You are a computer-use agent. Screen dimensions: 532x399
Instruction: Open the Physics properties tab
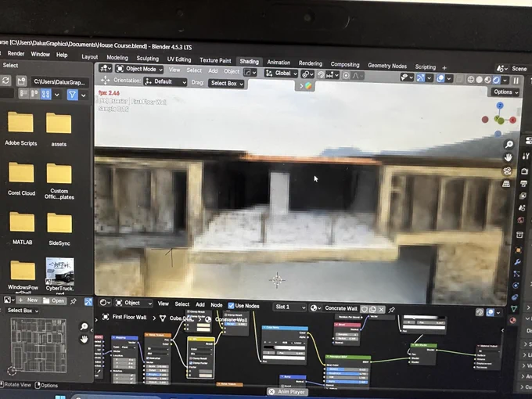(516, 286)
